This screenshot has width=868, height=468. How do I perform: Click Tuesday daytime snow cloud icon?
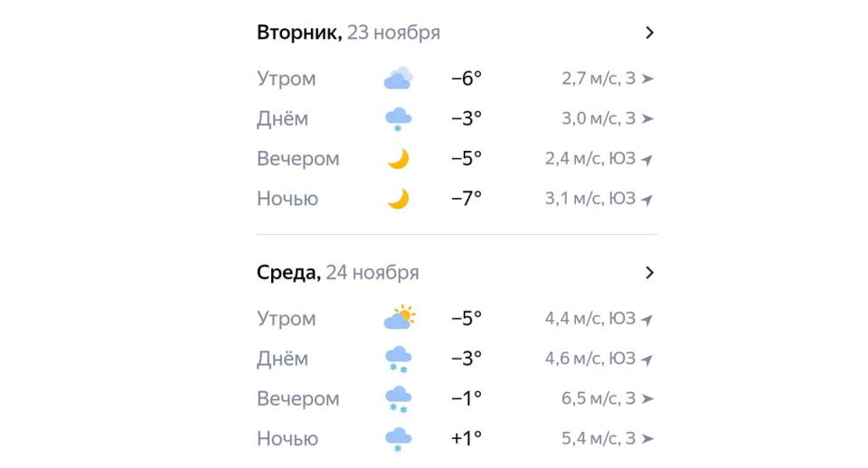pos(398,119)
